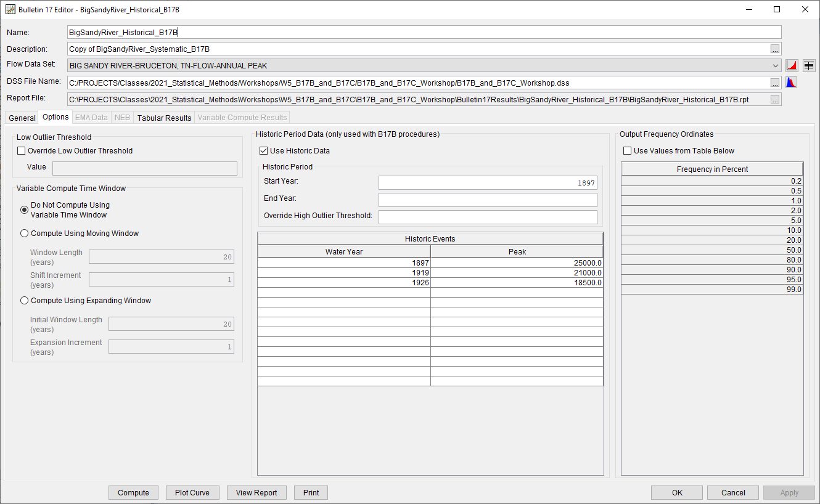Select the 2.0 frequency row

click(712, 211)
